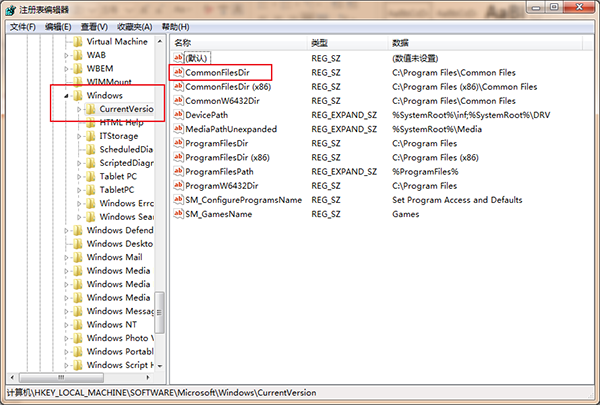Select the HTML Help key in tree
The width and height of the screenshot is (600, 405).
tap(120, 122)
